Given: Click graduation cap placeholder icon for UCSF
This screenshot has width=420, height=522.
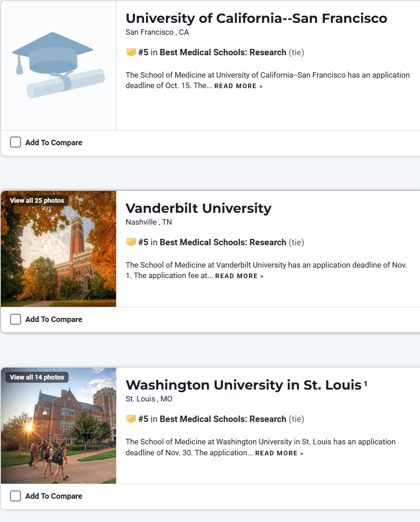Looking at the screenshot, I should (58, 65).
